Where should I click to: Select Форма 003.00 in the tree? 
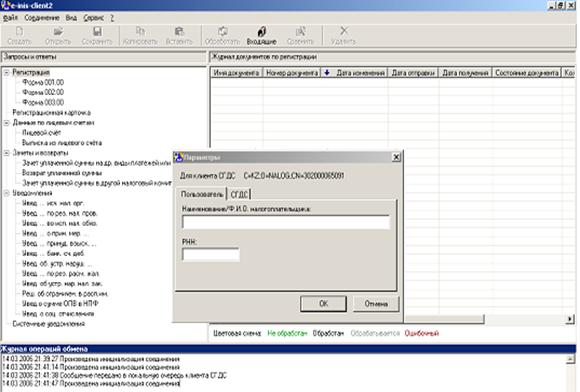pyautogui.click(x=43, y=102)
